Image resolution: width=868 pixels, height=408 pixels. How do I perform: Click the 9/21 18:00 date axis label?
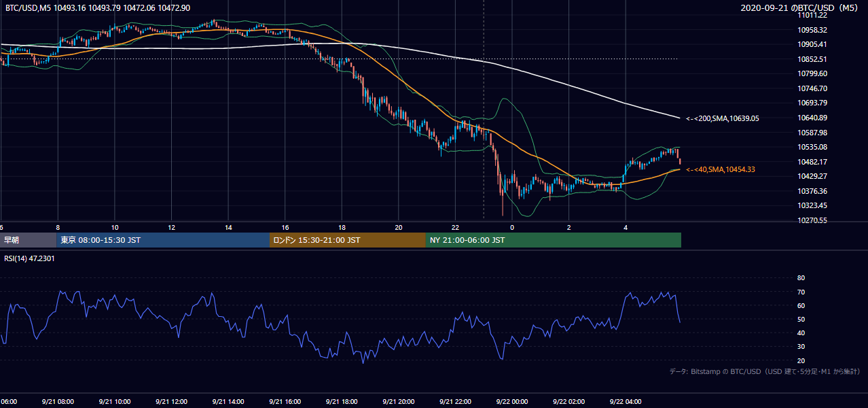342,401
